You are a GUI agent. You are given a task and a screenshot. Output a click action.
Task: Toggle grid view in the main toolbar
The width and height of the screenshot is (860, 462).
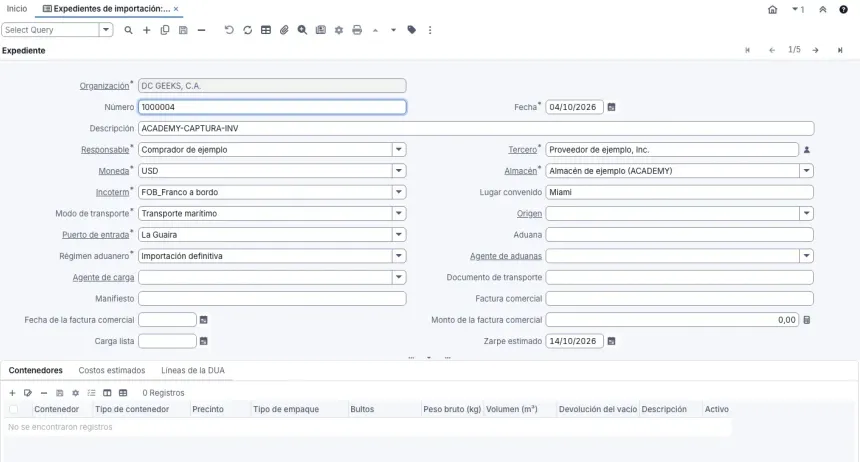point(266,30)
